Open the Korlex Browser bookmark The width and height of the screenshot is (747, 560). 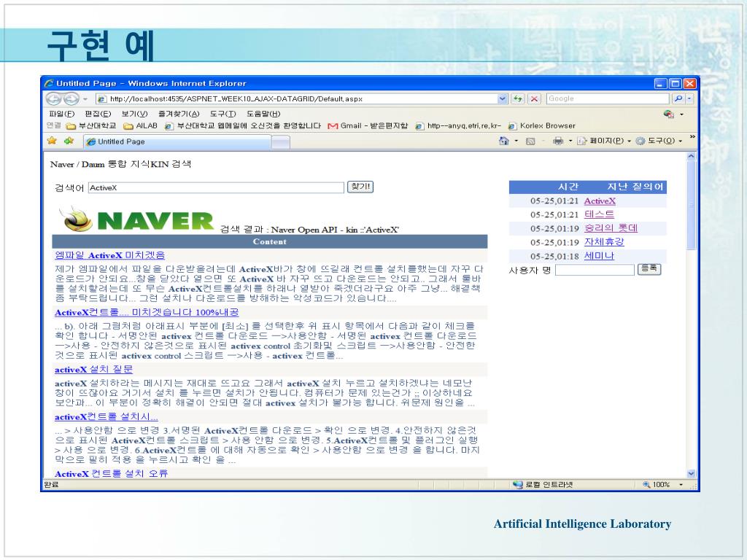[542, 125]
